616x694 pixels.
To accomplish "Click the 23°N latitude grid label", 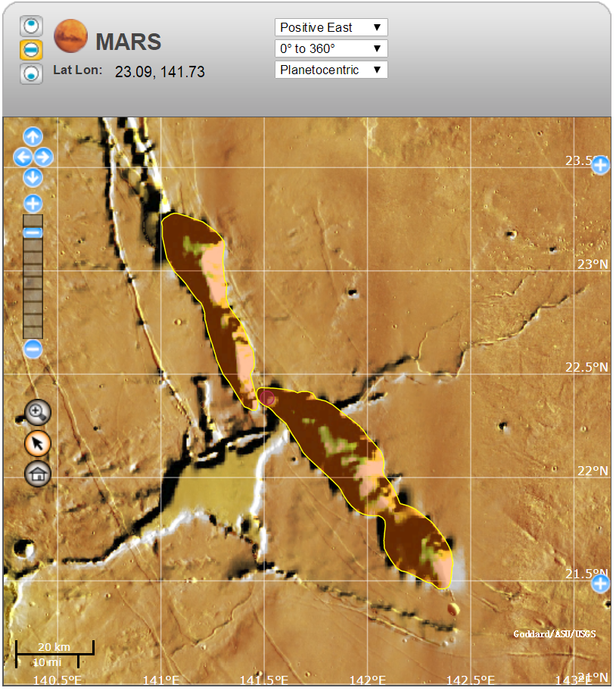I will (x=593, y=264).
